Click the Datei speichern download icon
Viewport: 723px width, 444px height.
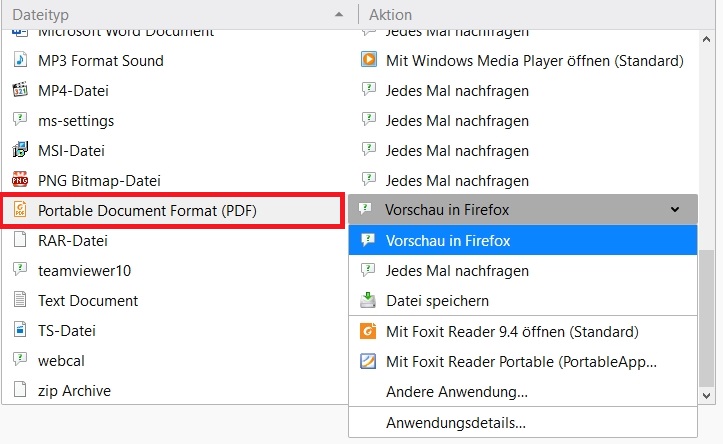[368, 300]
